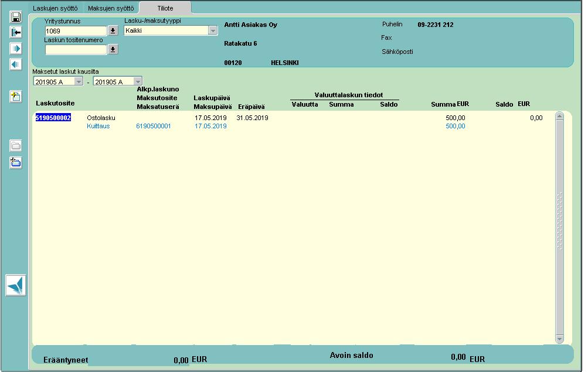Click the phone number 09-2231 212
This screenshot has height=372, width=588.
click(436, 25)
